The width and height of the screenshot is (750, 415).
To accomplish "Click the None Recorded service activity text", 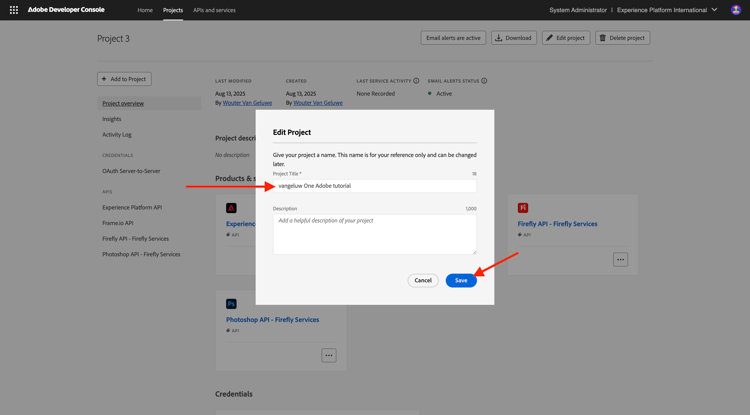I will (375, 94).
